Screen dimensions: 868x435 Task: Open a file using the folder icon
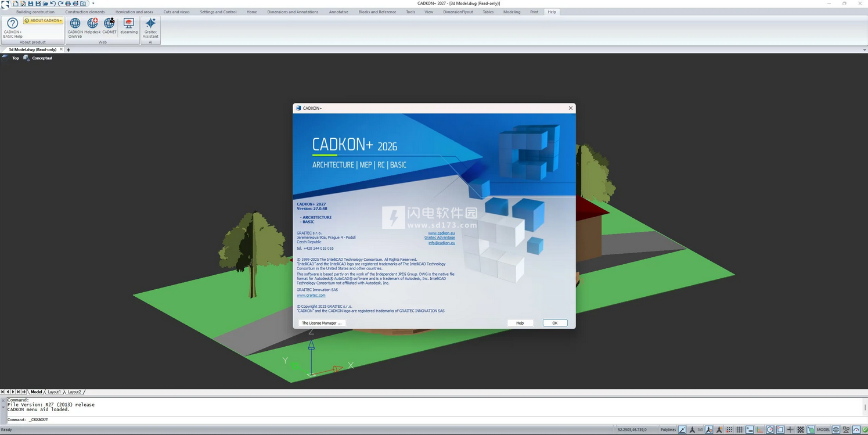45,3
